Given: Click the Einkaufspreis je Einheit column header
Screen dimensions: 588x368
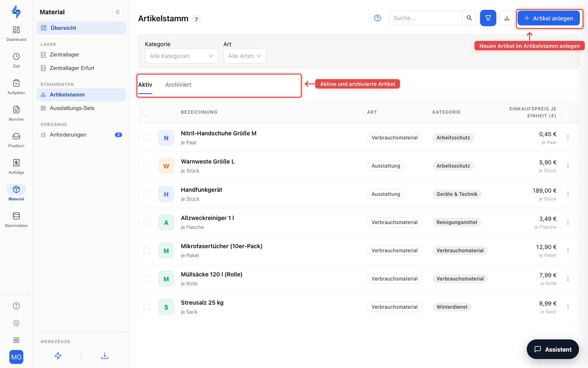Looking at the screenshot, I should click(532, 112).
